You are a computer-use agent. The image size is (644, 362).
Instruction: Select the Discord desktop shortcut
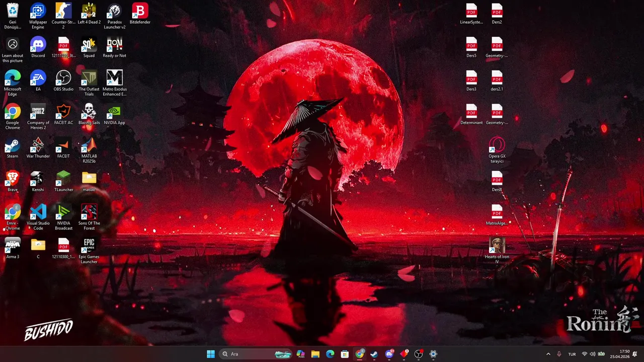click(38, 48)
